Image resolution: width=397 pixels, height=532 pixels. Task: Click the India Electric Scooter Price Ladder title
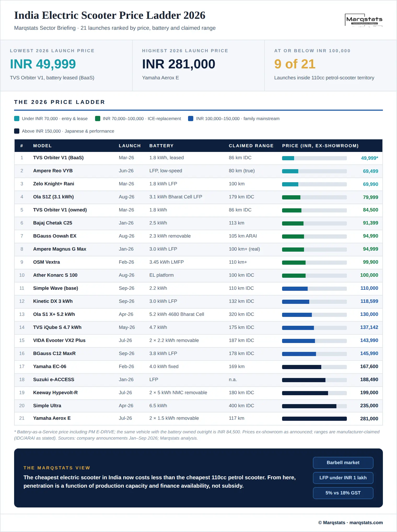coord(110,15)
